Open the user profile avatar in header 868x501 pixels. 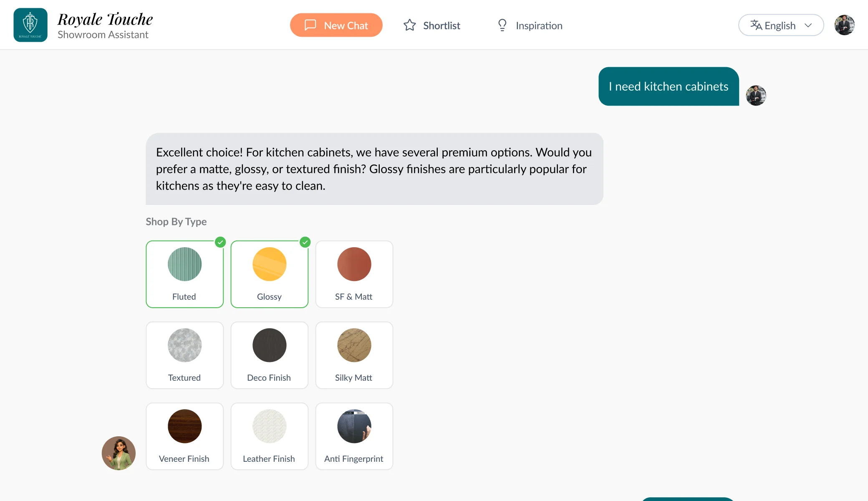(x=844, y=25)
